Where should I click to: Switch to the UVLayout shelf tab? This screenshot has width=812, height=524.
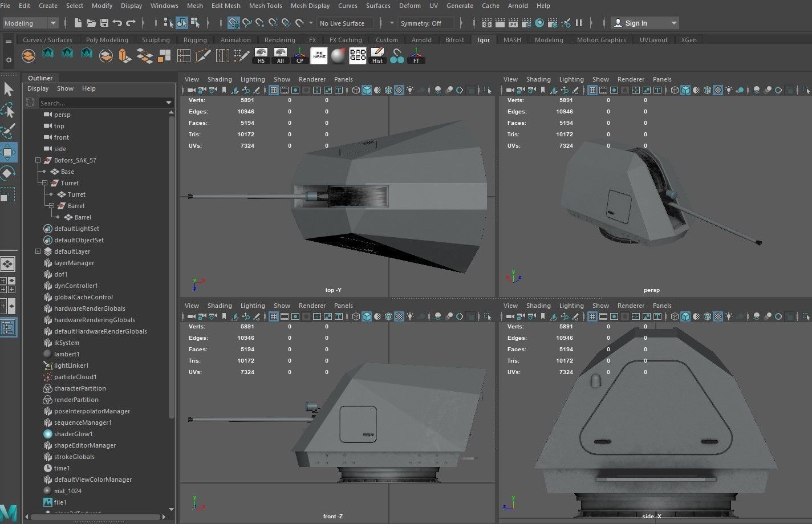tap(653, 40)
